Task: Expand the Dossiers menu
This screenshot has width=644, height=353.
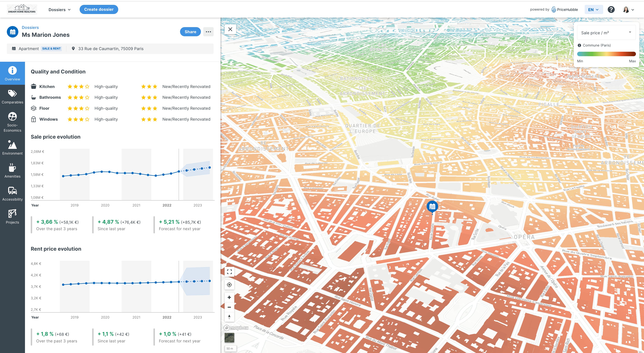Action: [59, 10]
